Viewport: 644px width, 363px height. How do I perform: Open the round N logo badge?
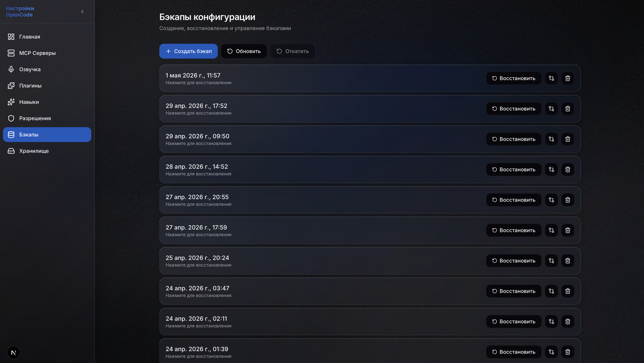14,352
